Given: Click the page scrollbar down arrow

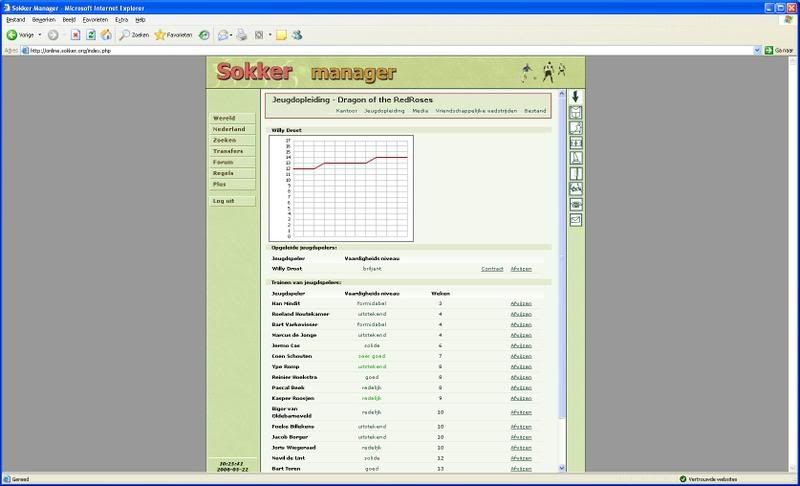Looking at the screenshot, I should (562, 468).
